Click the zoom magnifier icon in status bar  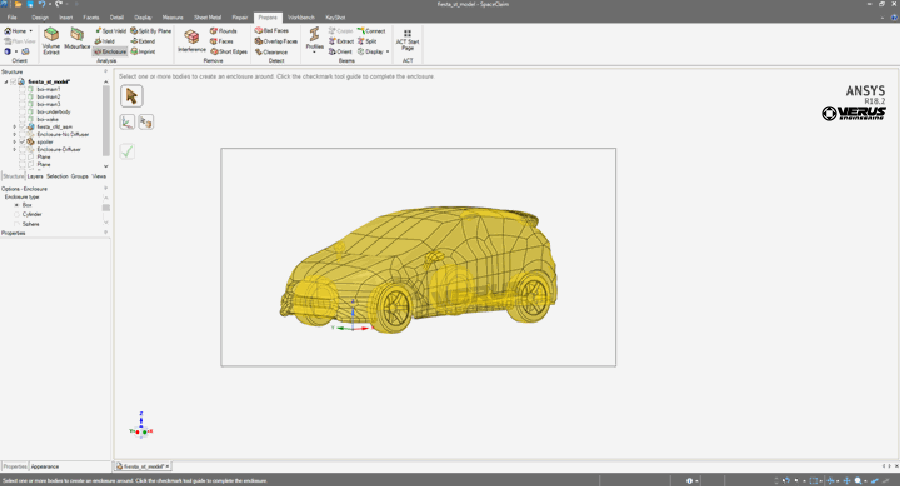coord(858,481)
